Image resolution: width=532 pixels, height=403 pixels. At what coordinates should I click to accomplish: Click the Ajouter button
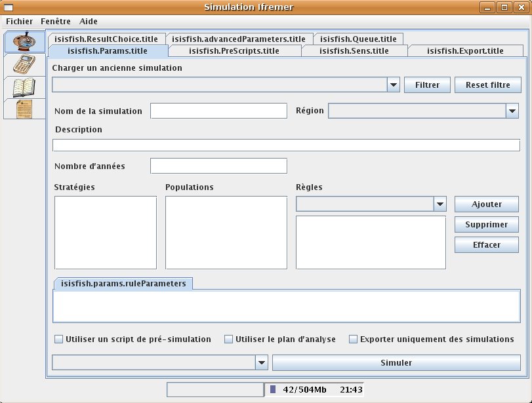(x=487, y=204)
